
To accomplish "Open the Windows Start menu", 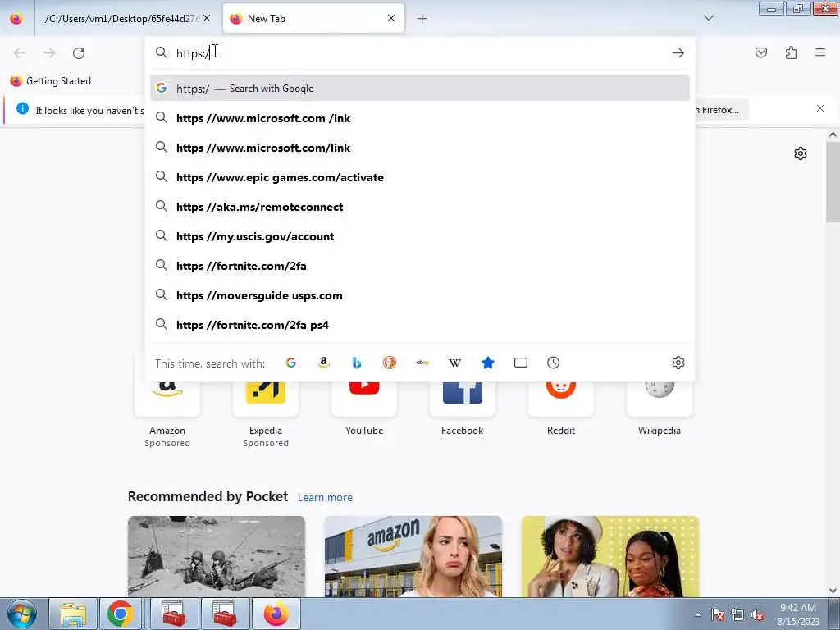I will [x=22, y=614].
